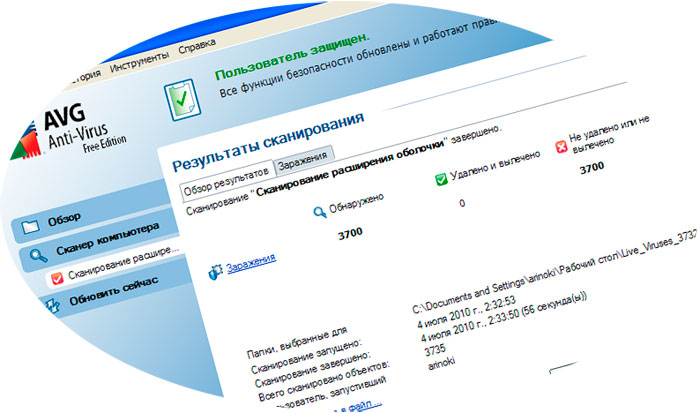Click the red shield icon beside Сканирование расшире
700x413 pixels.
[x=57, y=278]
